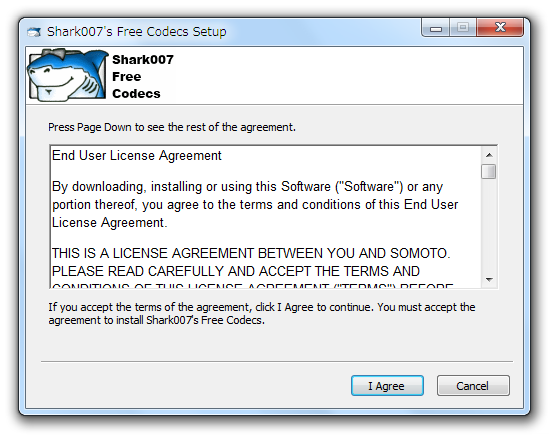Click the "End User License Agreement" heading line
Viewport: 552px width, 437px height.
[x=137, y=155]
